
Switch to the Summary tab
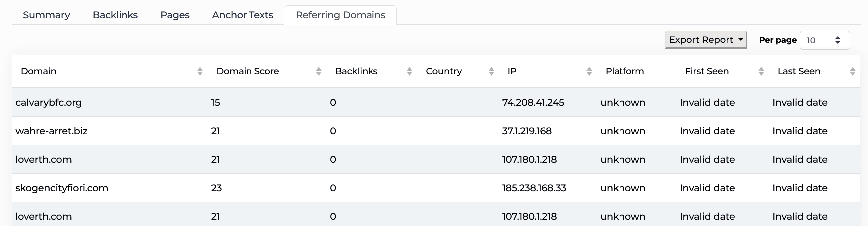[46, 15]
